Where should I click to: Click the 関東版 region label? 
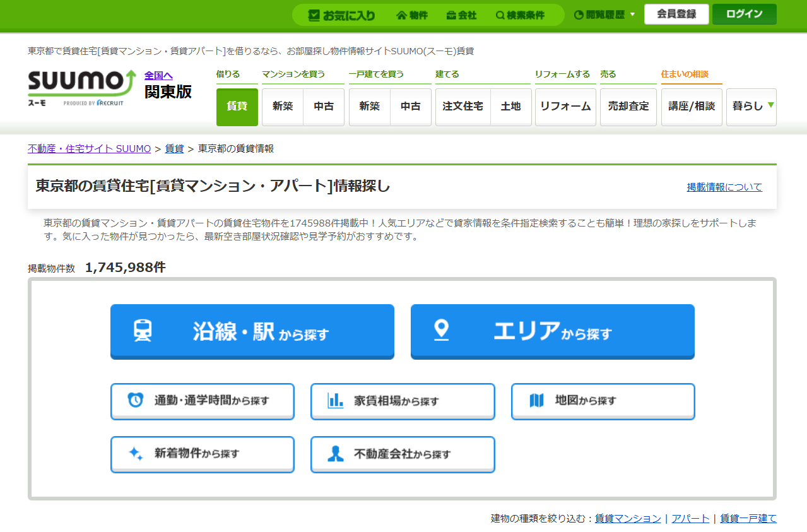168,92
